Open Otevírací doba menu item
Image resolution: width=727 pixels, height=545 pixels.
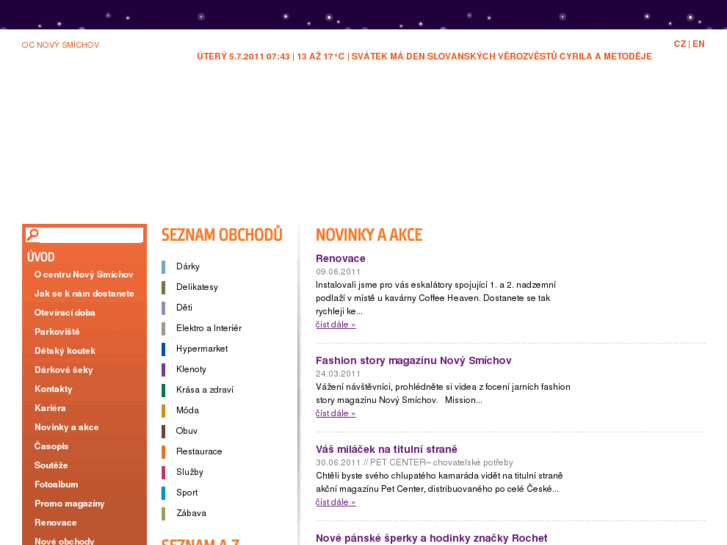click(64, 313)
